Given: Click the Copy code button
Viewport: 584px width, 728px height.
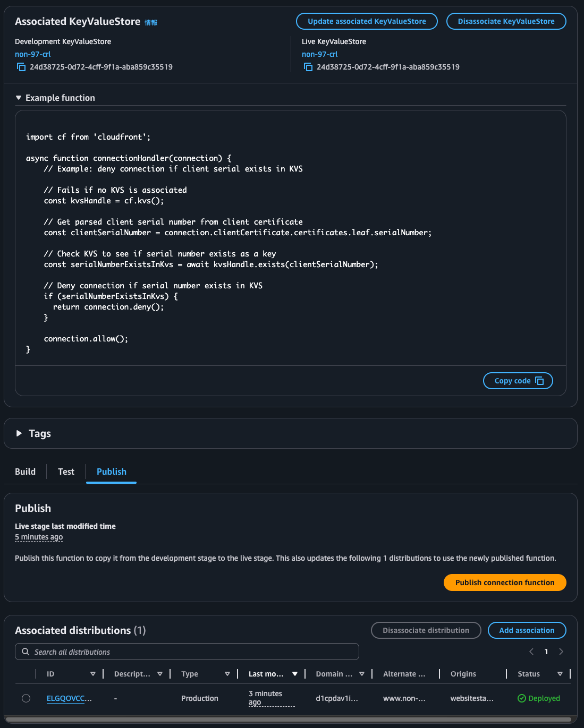Looking at the screenshot, I should (x=518, y=381).
